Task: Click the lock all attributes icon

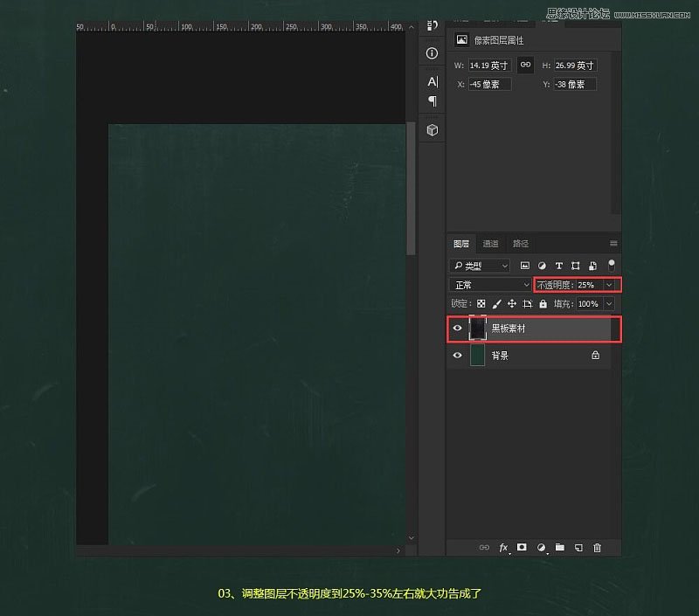Action: tap(543, 304)
